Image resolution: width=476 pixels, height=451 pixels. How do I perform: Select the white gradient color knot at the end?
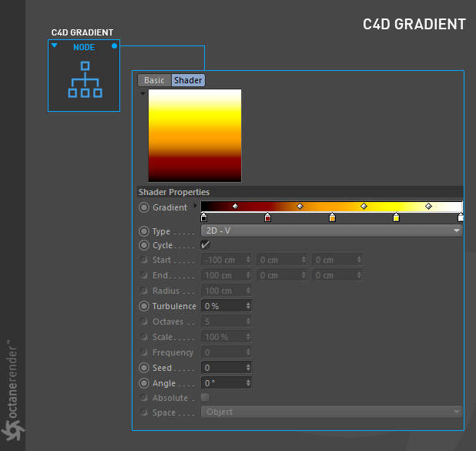[x=461, y=217]
